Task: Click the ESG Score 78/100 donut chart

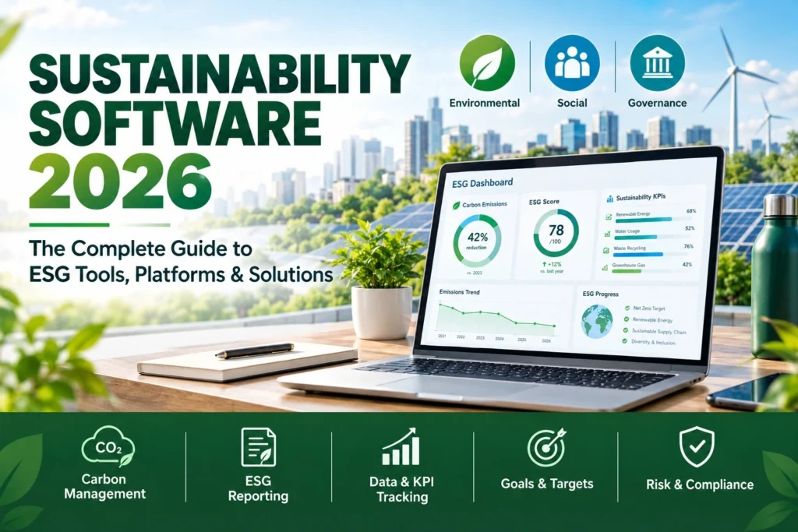Action: [556, 233]
